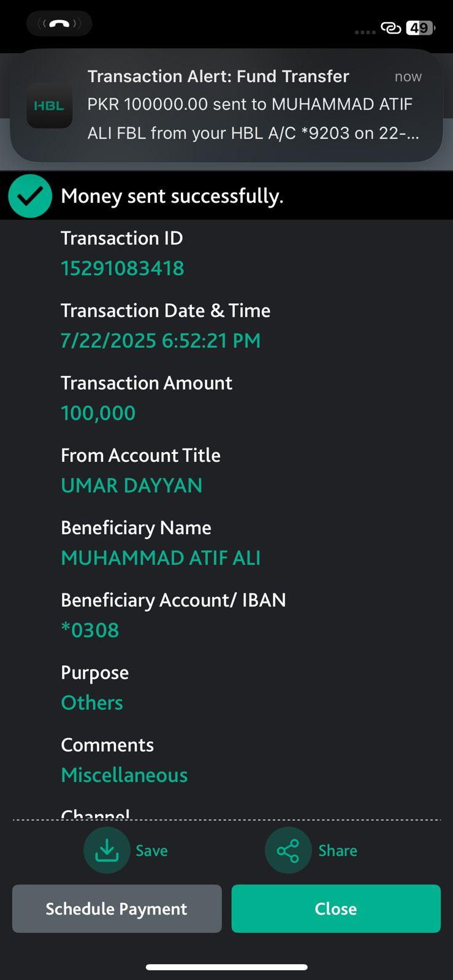
Task: Tap the battery level indicator
Action: click(420, 28)
